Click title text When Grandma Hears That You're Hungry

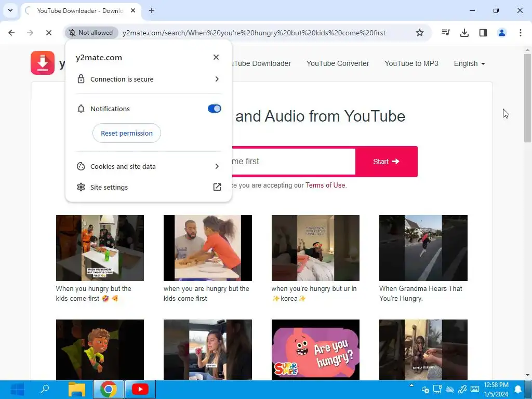[421, 294]
